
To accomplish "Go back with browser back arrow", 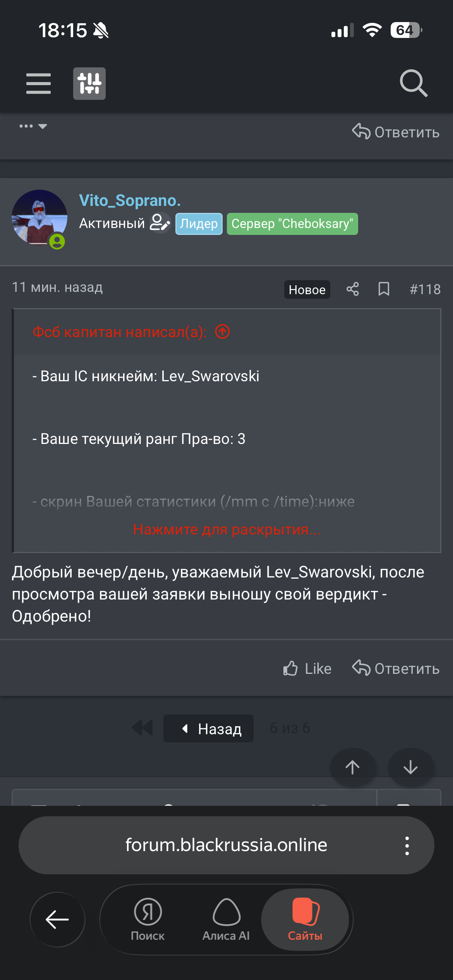I will (x=57, y=920).
